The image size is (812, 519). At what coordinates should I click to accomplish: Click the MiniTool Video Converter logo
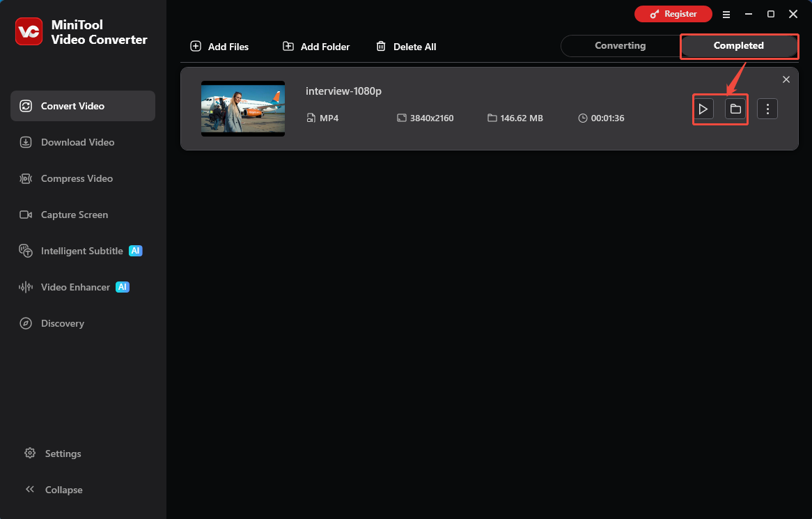coord(29,31)
